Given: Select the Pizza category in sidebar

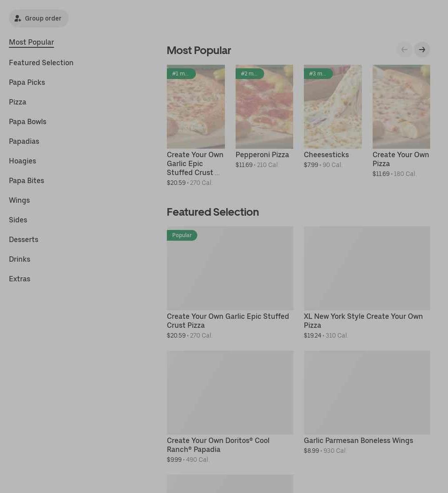Looking at the screenshot, I should point(17,102).
